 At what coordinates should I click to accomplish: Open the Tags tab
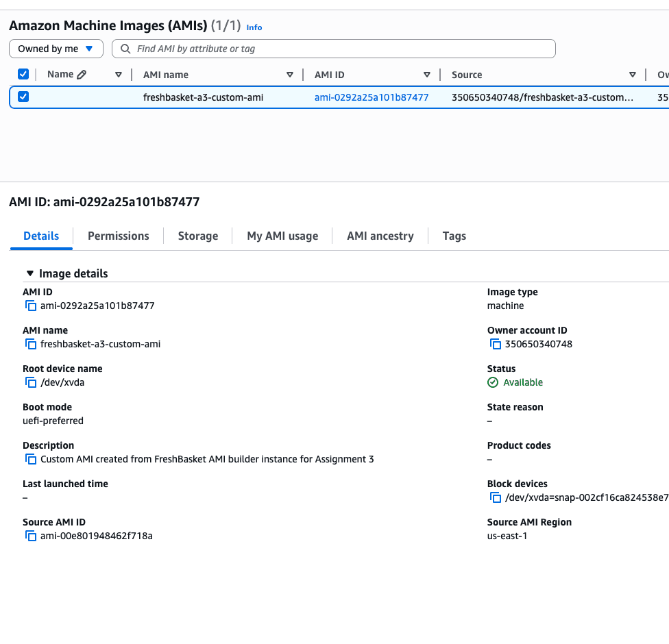click(454, 236)
